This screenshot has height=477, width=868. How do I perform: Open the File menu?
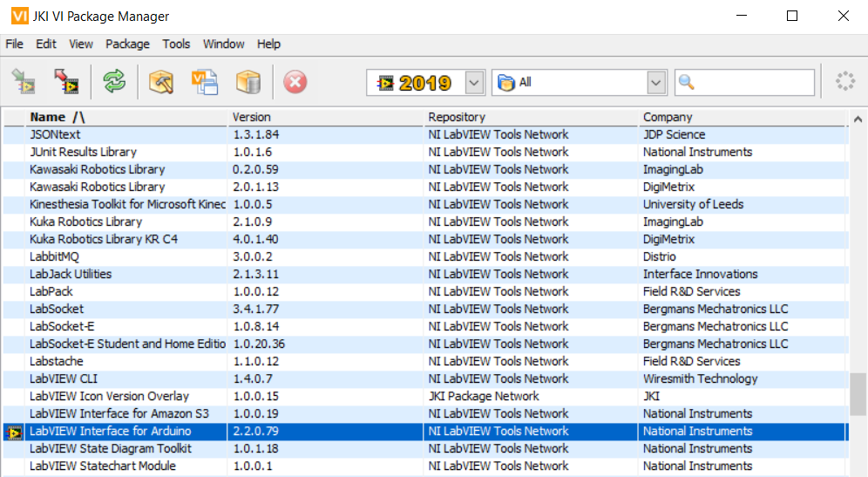15,44
